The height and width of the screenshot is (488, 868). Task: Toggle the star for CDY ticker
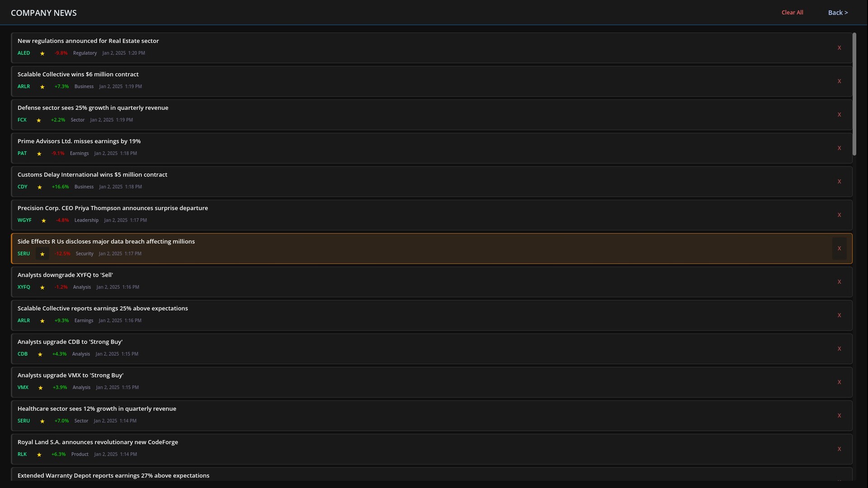(x=40, y=187)
